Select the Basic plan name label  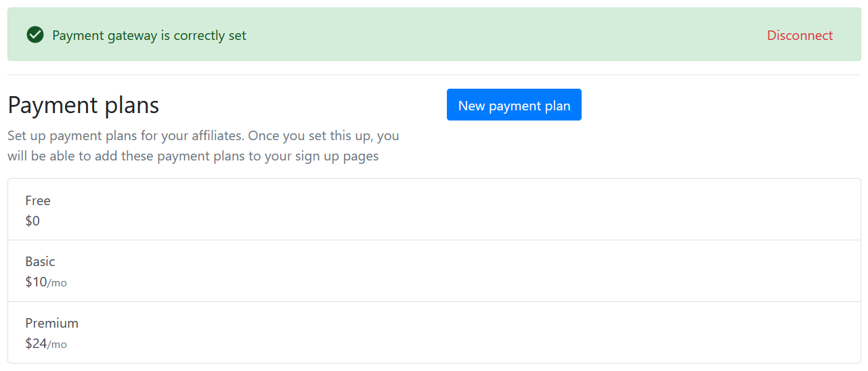click(x=40, y=261)
